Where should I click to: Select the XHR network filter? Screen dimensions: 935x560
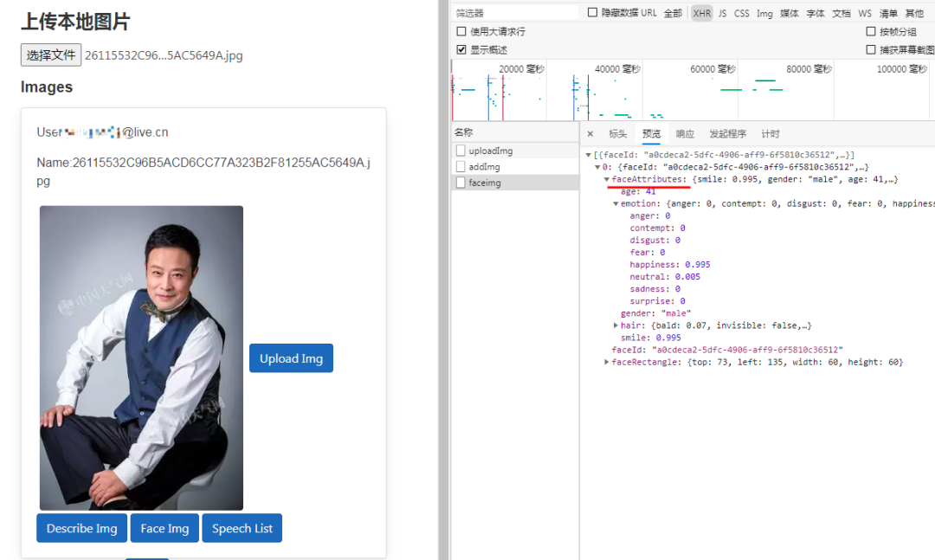point(702,13)
